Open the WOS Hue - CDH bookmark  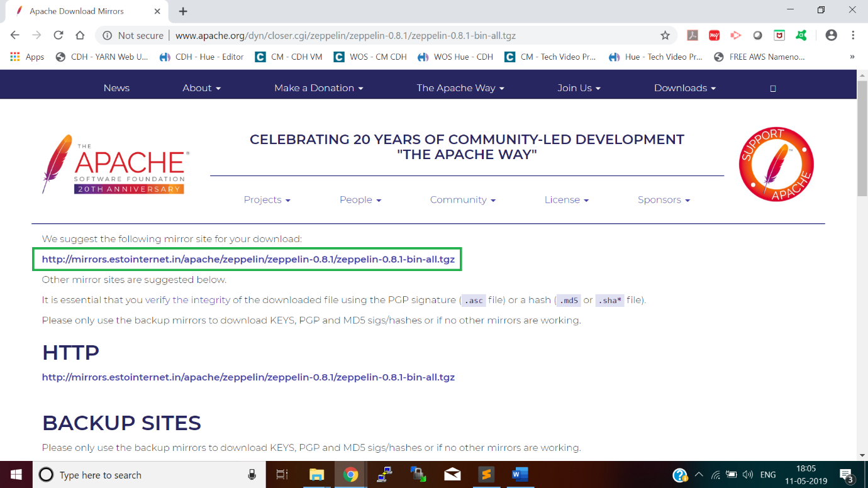(x=455, y=57)
